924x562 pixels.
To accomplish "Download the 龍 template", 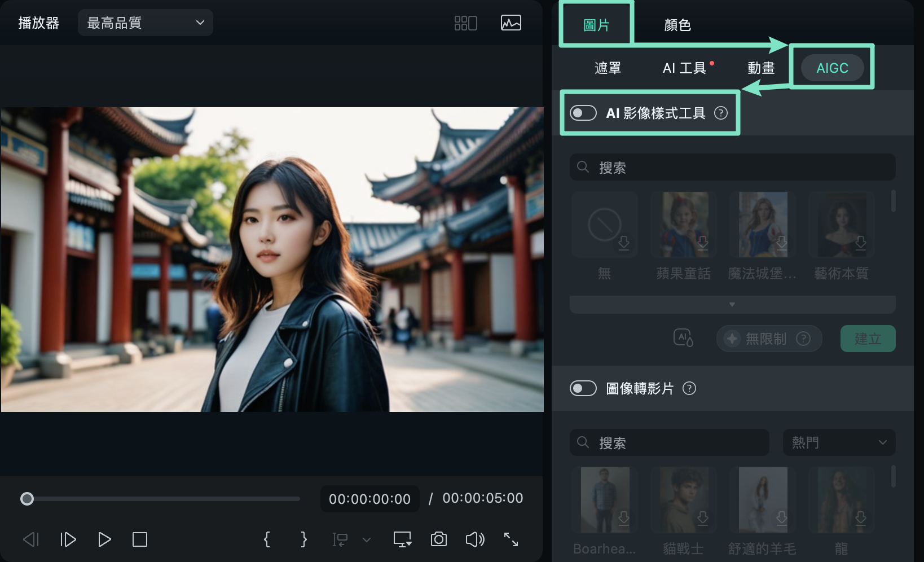I will coord(861,519).
